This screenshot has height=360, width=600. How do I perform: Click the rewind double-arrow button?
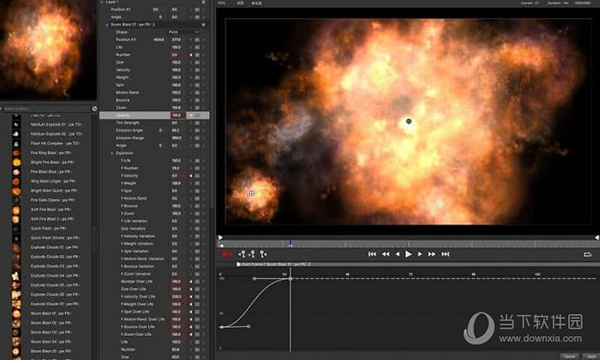(386, 254)
